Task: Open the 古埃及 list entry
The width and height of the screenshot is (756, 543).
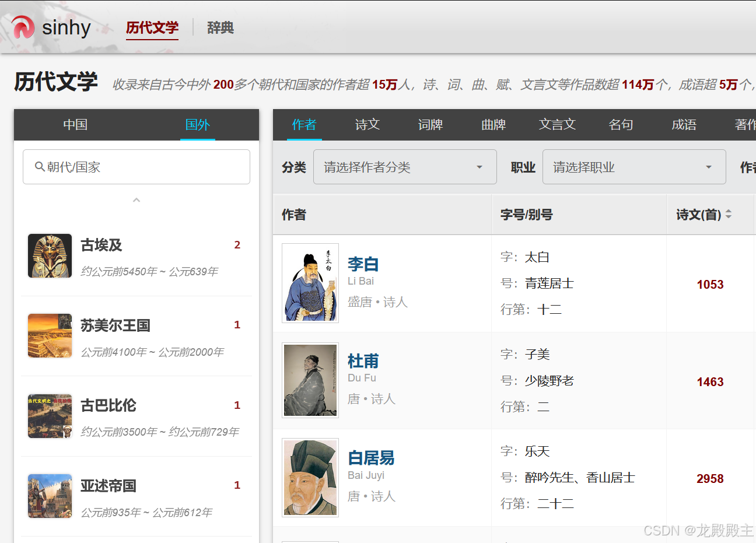Action: point(136,256)
